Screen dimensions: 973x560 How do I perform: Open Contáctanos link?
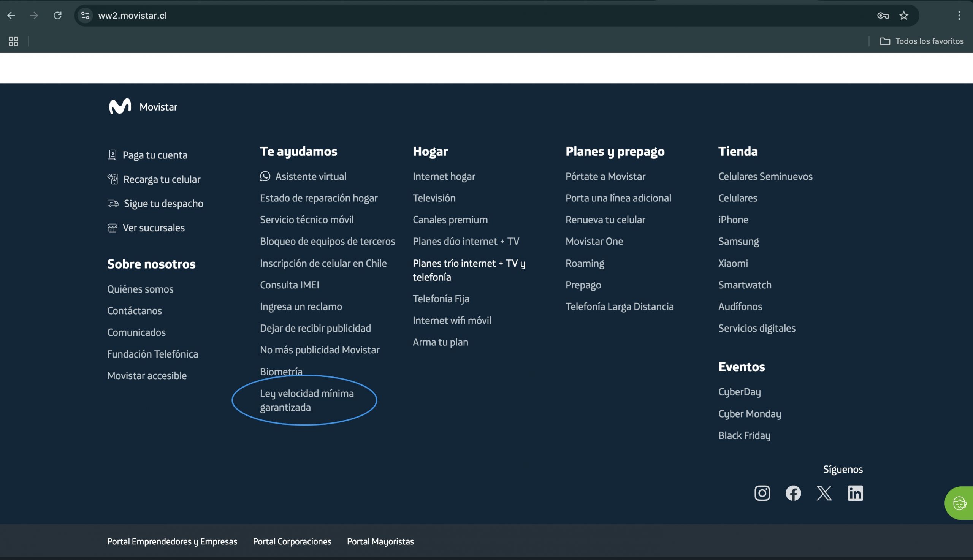[x=135, y=310]
